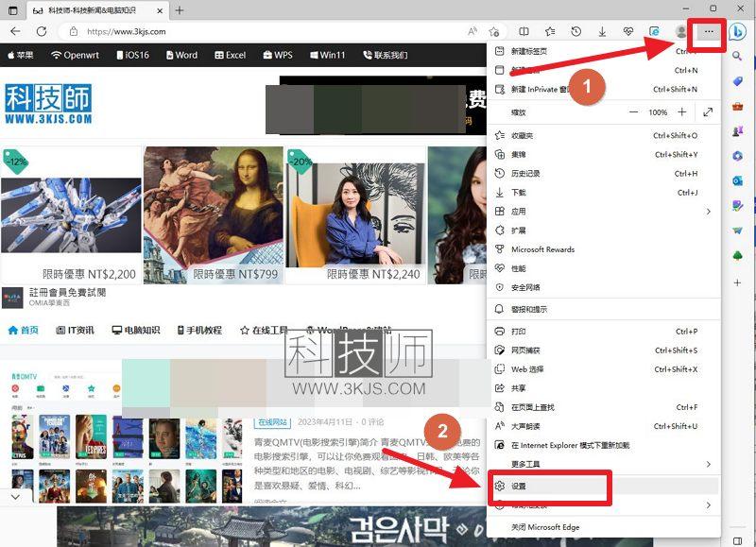Image resolution: width=756 pixels, height=547 pixels.
Task: Select 在页面上查找 menu item
Action: point(603,407)
